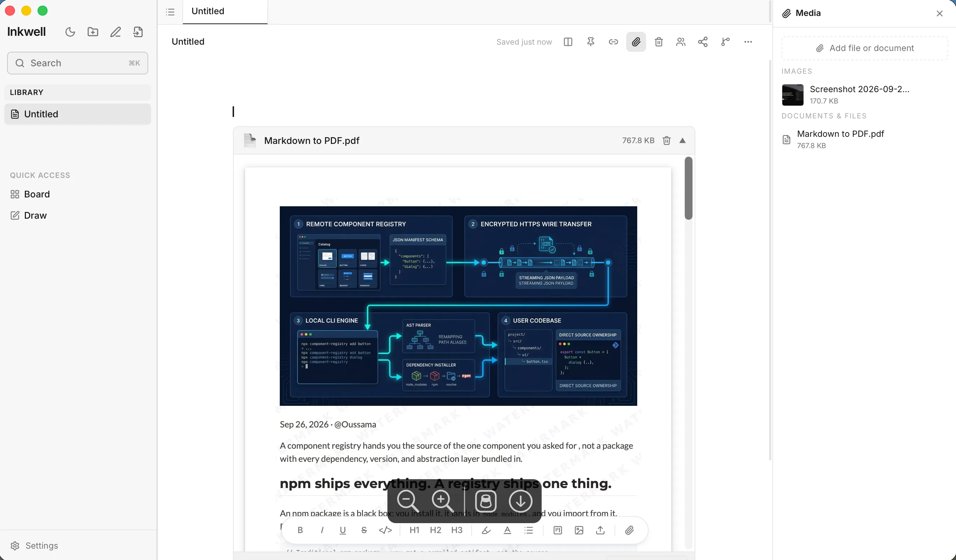Viewport: 956px width, 560px height.
Task: Zoom in the PDF preview
Action: [x=443, y=501]
